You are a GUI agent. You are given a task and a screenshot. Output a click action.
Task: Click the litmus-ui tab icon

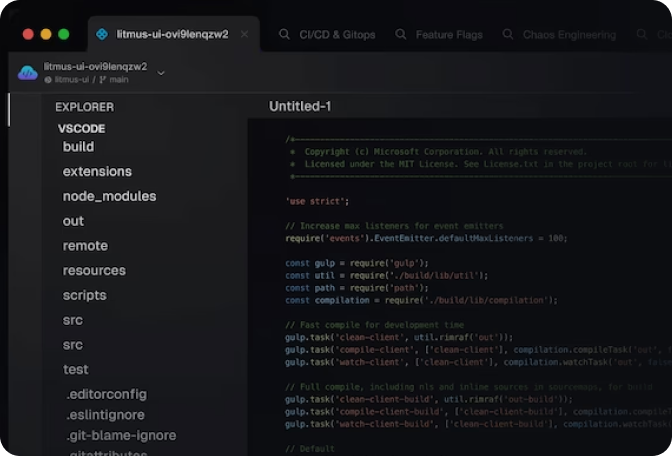[x=101, y=34]
